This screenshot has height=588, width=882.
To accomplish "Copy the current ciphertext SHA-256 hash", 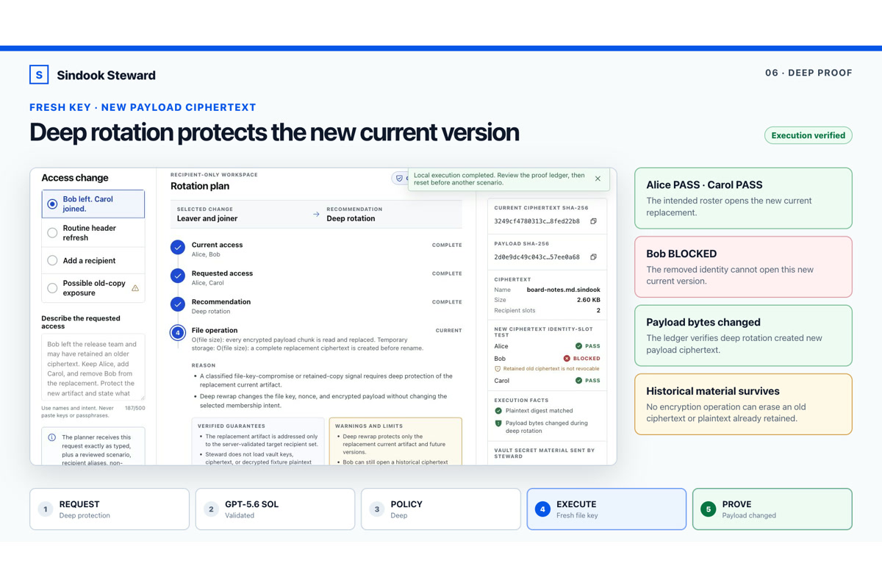I will pyautogui.click(x=593, y=221).
